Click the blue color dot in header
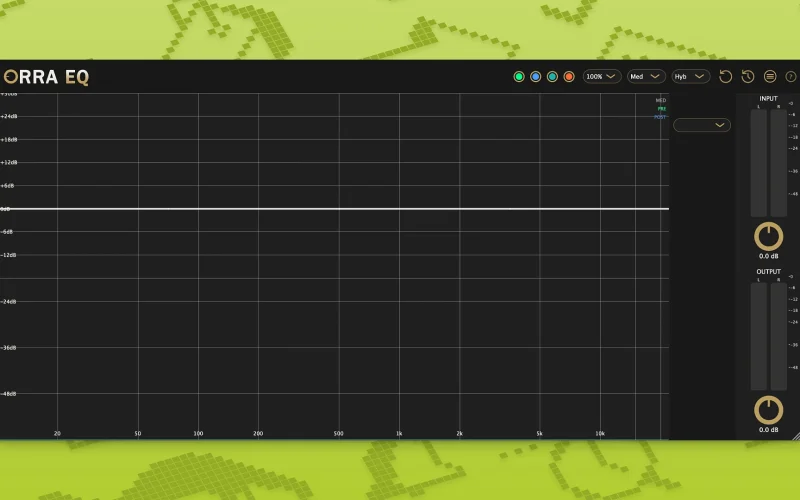The width and height of the screenshot is (800, 500). point(536,77)
